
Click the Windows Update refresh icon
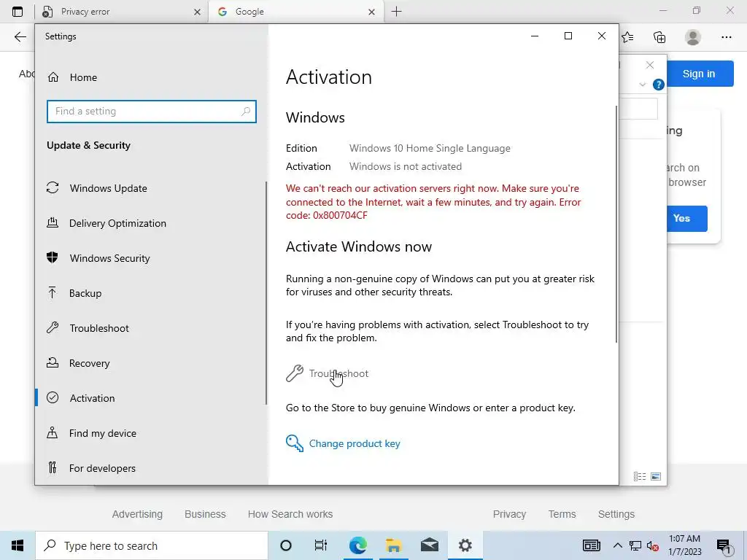53,187
